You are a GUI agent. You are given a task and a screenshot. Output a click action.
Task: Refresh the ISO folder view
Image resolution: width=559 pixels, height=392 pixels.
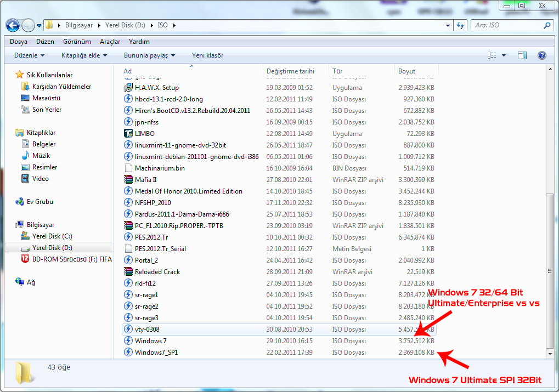click(460, 25)
